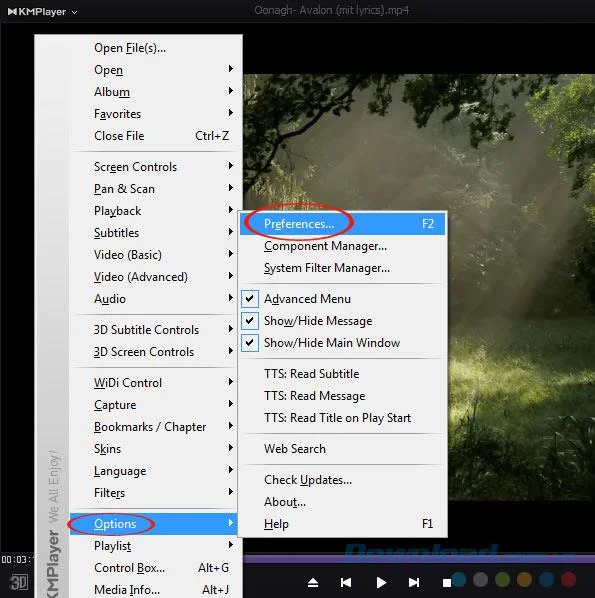Expand the Audio submenu
The height and width of the screenshot is (598, 595).
(154, 299)
